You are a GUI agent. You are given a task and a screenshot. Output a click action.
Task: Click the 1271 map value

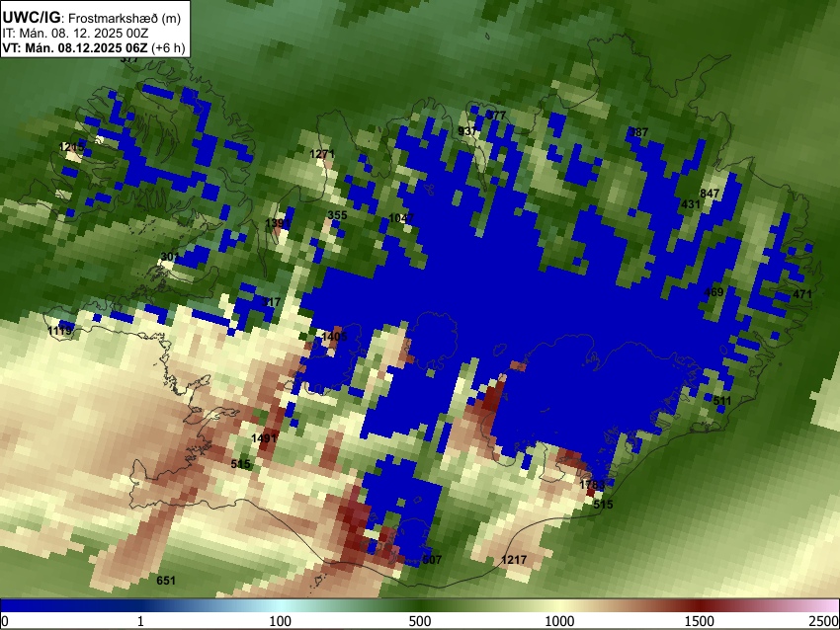[x=322, y=154]
